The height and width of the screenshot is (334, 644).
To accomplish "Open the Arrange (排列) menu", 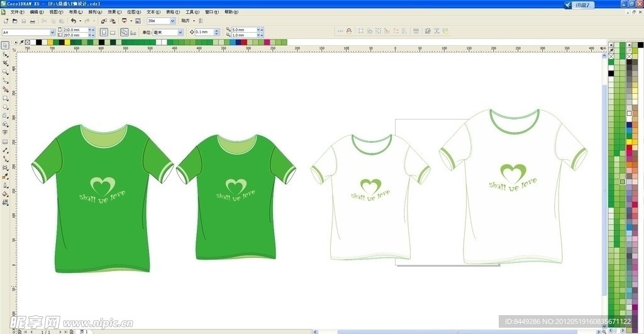I will pos(96,12).
